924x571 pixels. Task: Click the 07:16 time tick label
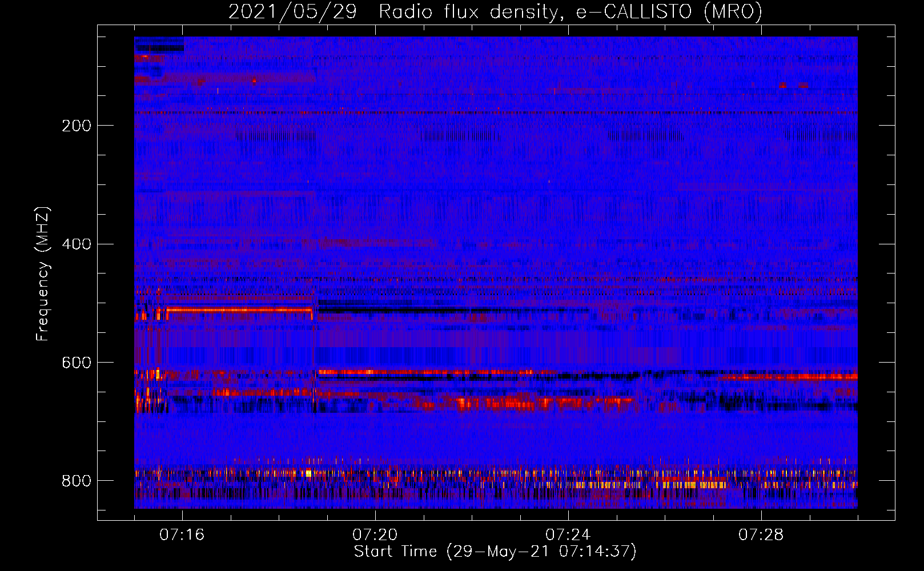(x=182, y=535)
